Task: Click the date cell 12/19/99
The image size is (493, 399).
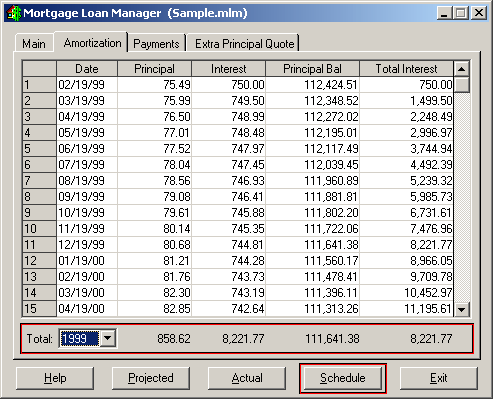Action: (87, 245)
